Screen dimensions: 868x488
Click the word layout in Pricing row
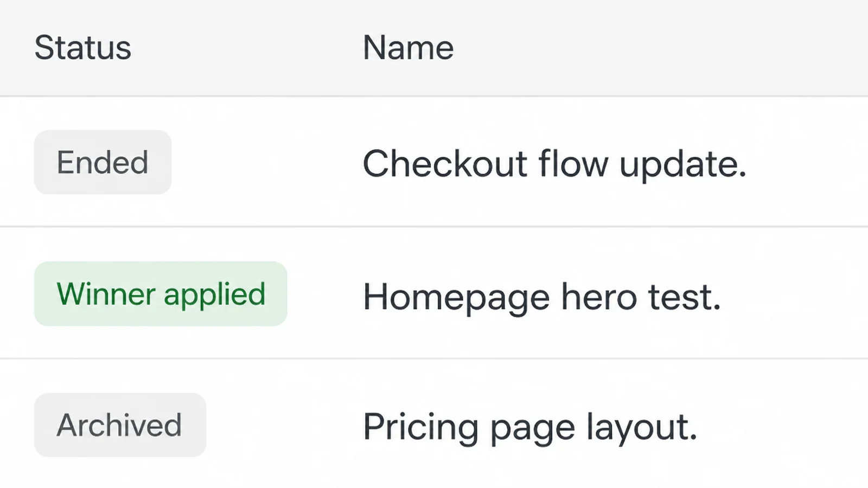(642, 428)
